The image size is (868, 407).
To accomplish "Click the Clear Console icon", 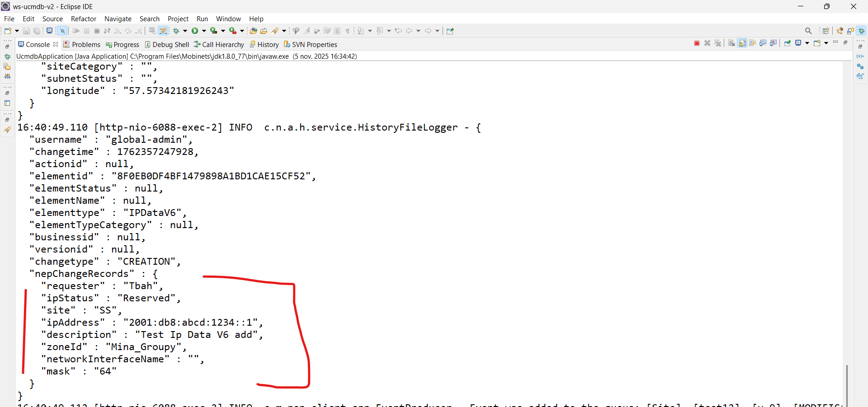I will tap(731, 43).
